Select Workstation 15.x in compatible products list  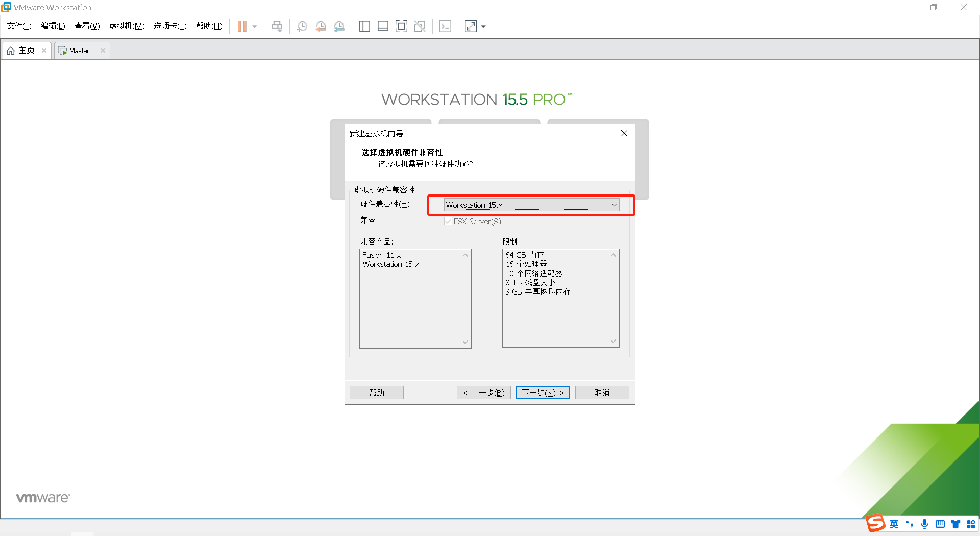391,264
